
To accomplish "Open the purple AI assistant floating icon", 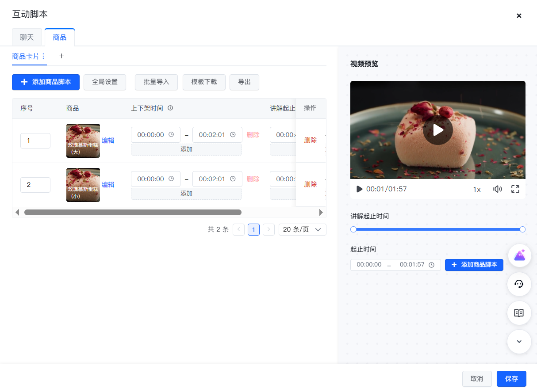I will [519, 255].
